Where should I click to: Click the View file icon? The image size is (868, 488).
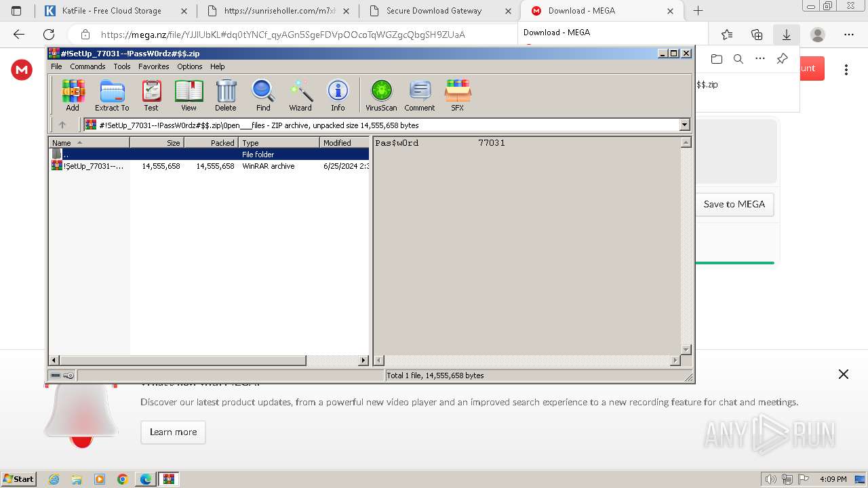coord(189,95)
